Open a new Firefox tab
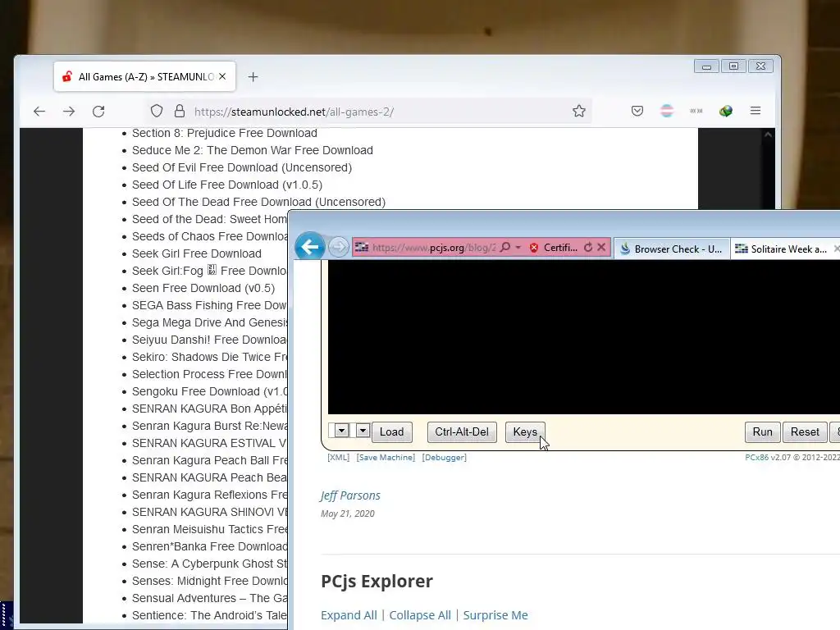840x630 pixels. pyautogui.click(x=253, y=77)
